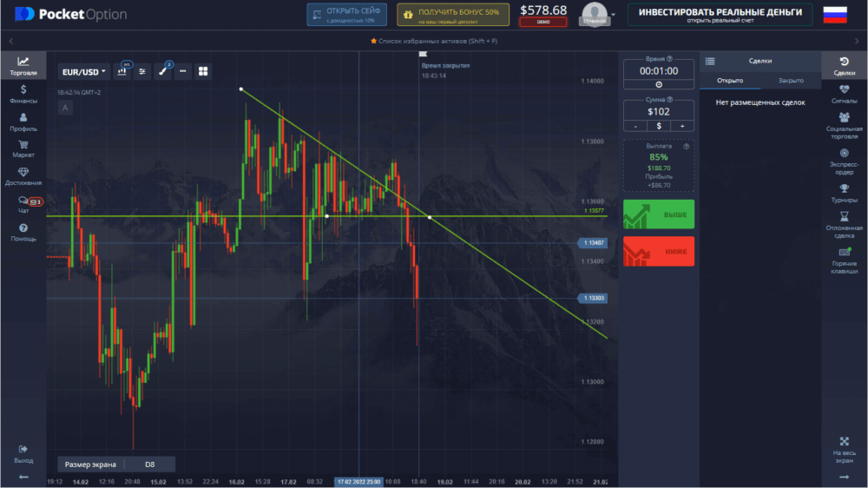Increase trade amount with plus button
The height and width of the screenshot is (488, 868).
pyautogui.click(x=682, y=126)
